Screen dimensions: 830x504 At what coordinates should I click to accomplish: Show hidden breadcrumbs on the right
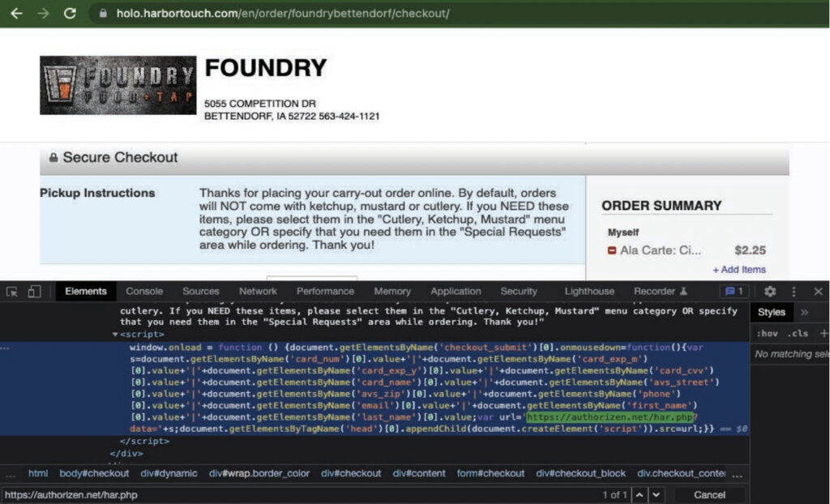738,474
